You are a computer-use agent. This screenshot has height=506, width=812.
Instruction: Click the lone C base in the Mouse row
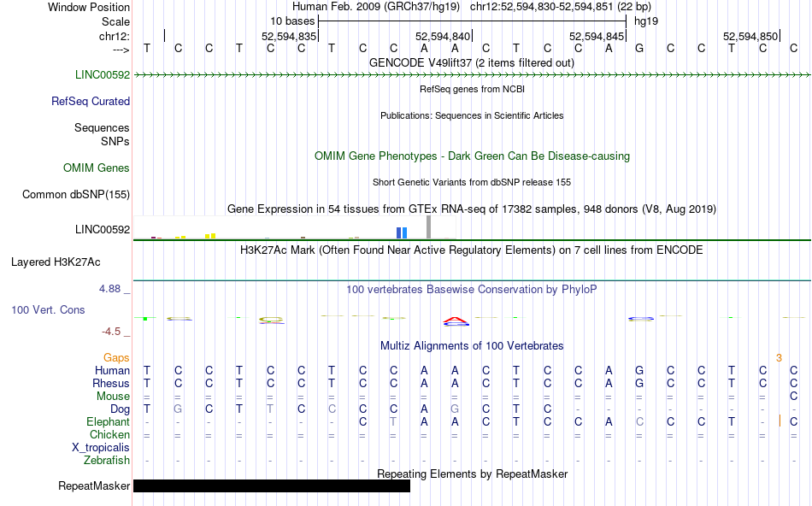(794, 397)
